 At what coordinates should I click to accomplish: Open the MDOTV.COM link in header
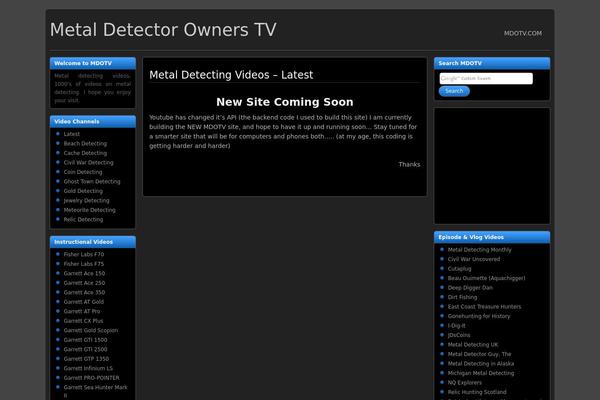(x=523, y=33)
